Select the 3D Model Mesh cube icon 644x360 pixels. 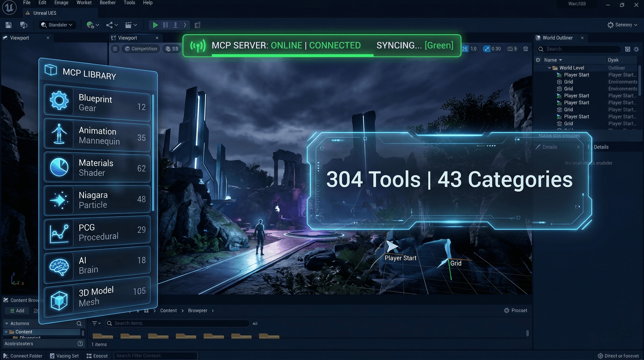tap(59, 301)
